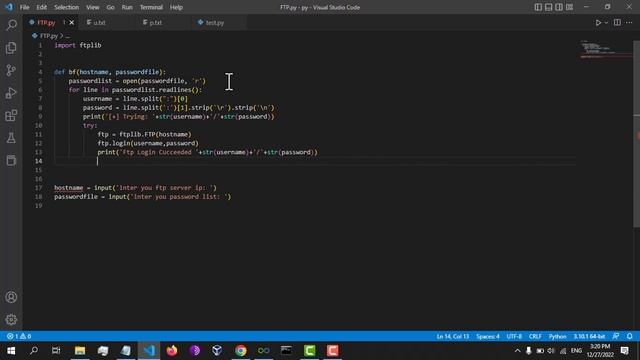This screenshot has height=360, width=640.
Task: Click the 'try:' keyword on line 10
Action: [90, 125]
